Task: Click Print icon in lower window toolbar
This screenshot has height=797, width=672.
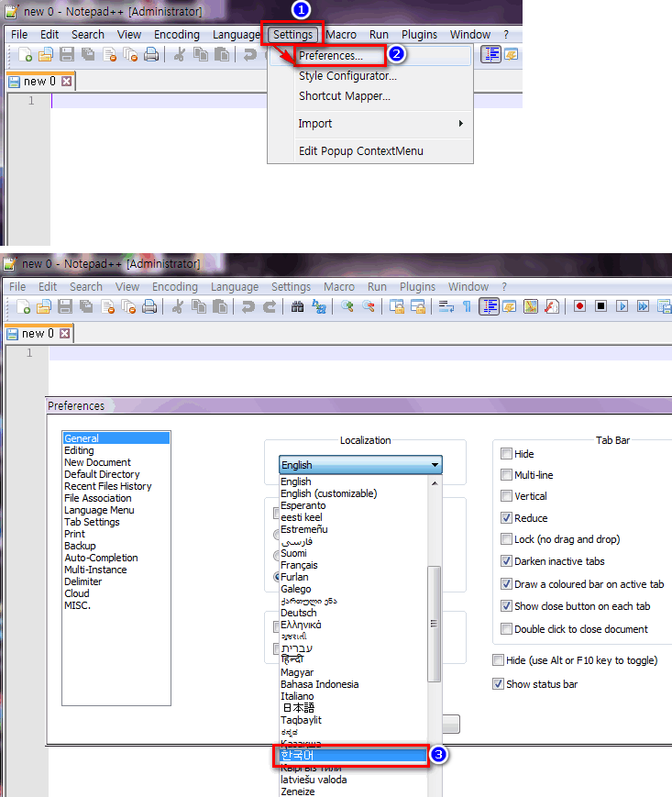Action: coord(149,306)
